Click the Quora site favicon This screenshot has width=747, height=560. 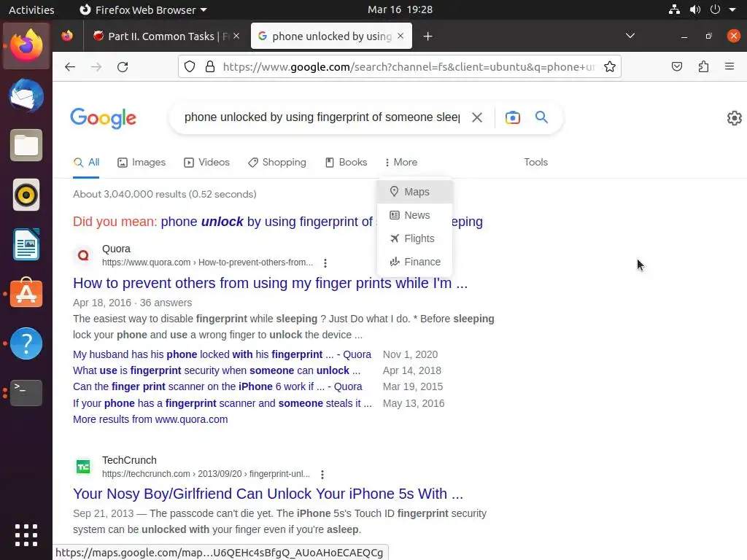click(x=83, y=255)
